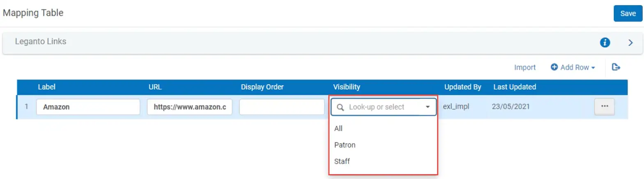
Task: Click the Leganto Links section title
Action: [x=41, y=41]
